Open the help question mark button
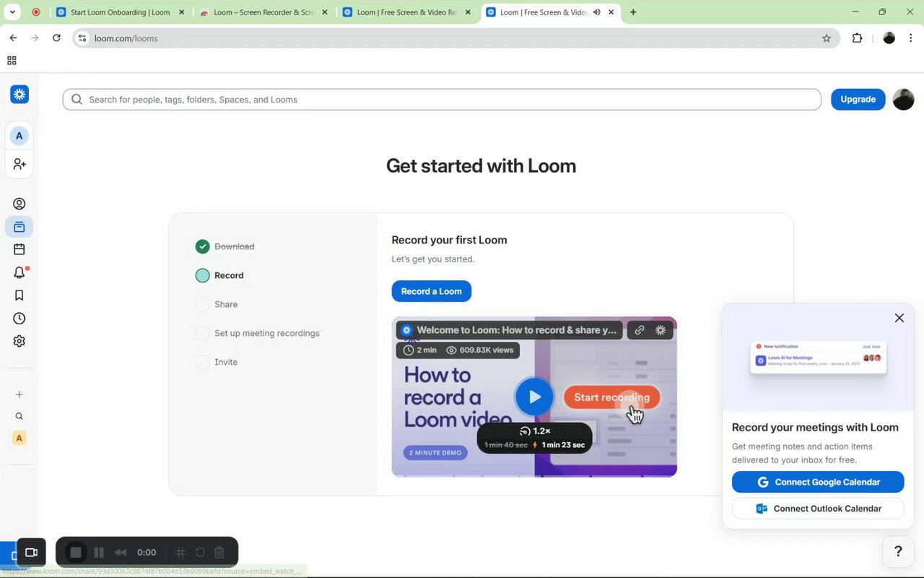 pos(898,551)
